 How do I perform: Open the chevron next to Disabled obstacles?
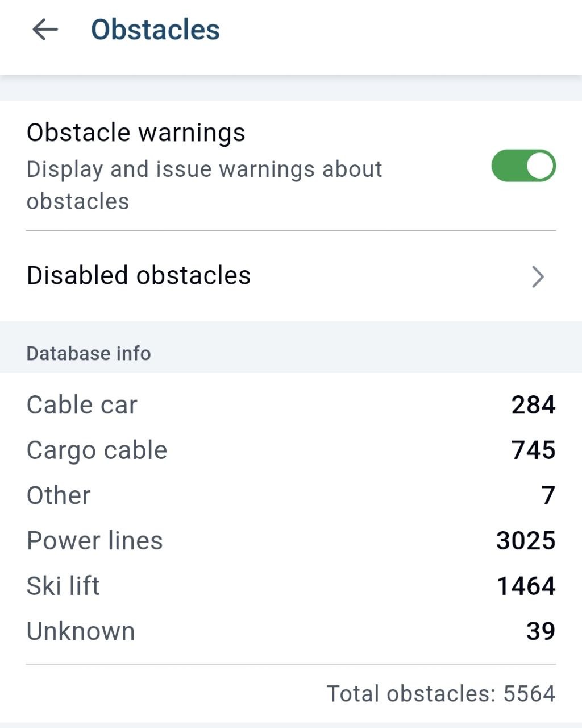click(x=538, y=276)
